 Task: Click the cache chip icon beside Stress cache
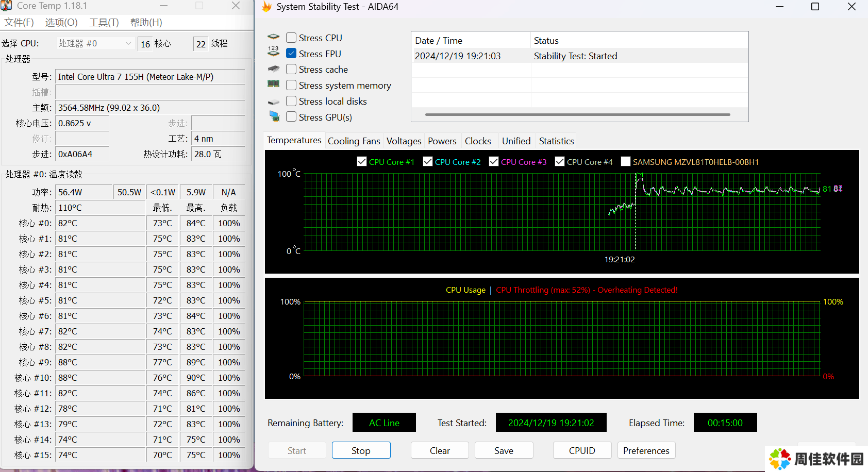pyautogui.click(x=274, y=69)
